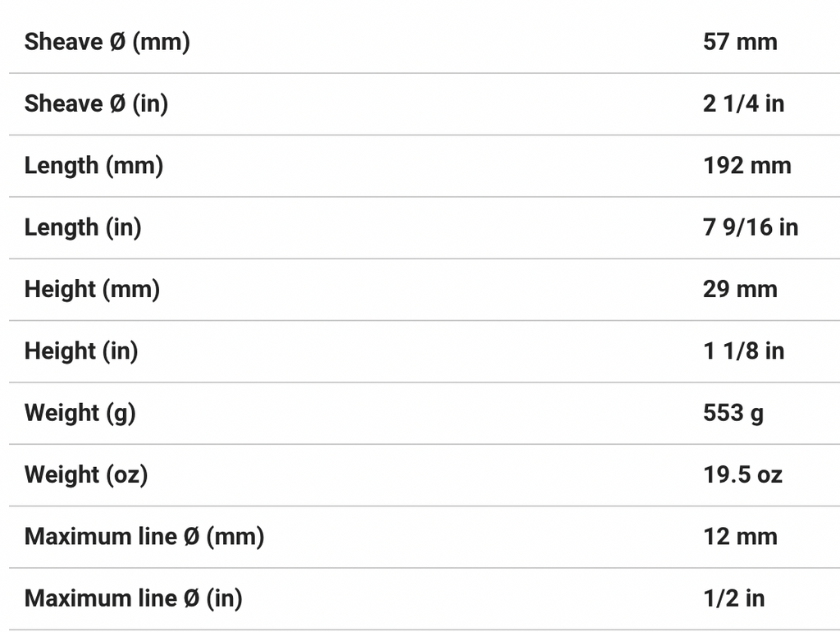Click the "Maximum line Ø (in)" label
Viewport: 840px width, 632px height.
point(134,598)
